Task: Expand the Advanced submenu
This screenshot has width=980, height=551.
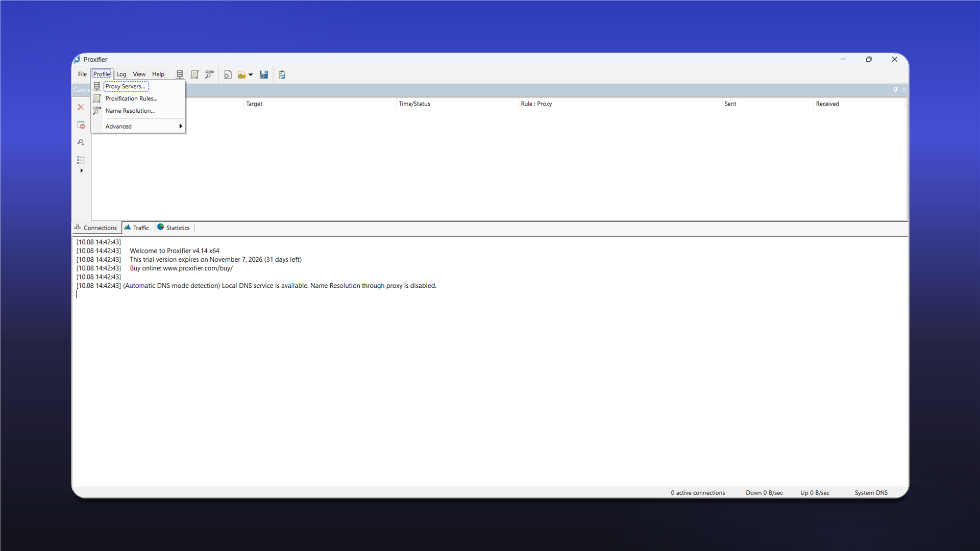Action: click(x=138, y=126)
